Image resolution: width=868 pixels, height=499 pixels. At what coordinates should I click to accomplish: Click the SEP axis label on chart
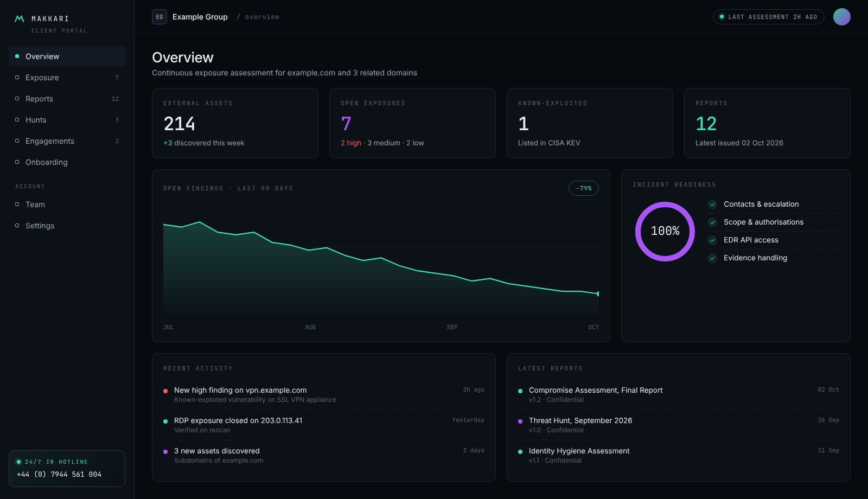[452, 327]
